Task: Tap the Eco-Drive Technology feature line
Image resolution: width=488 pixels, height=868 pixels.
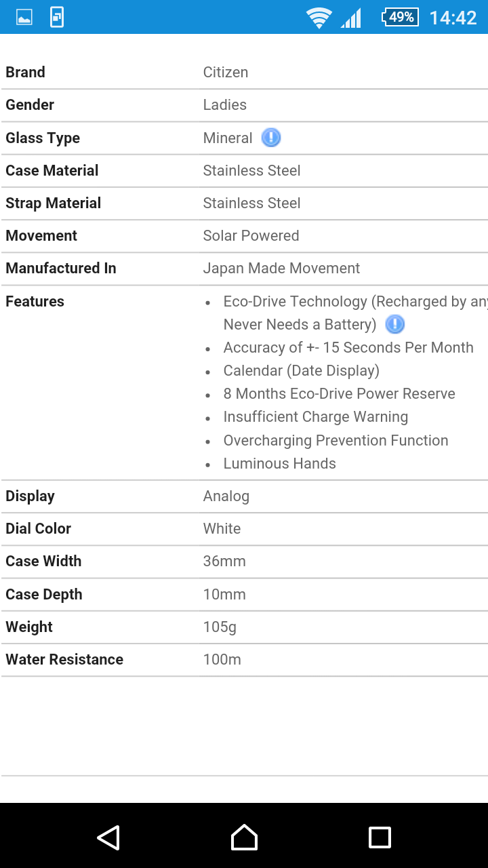Action: point(352,302)
